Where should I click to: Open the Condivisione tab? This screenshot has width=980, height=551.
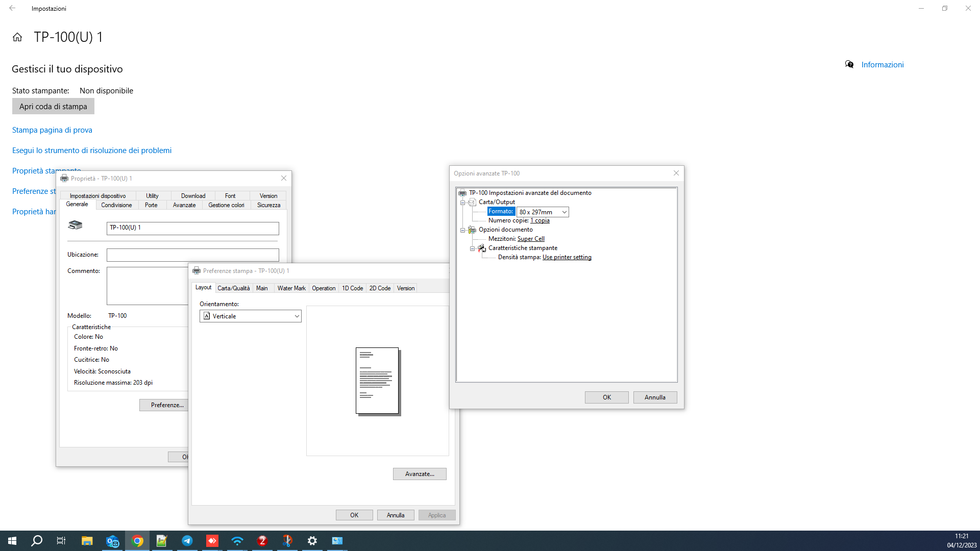click(x=116, y=205)
